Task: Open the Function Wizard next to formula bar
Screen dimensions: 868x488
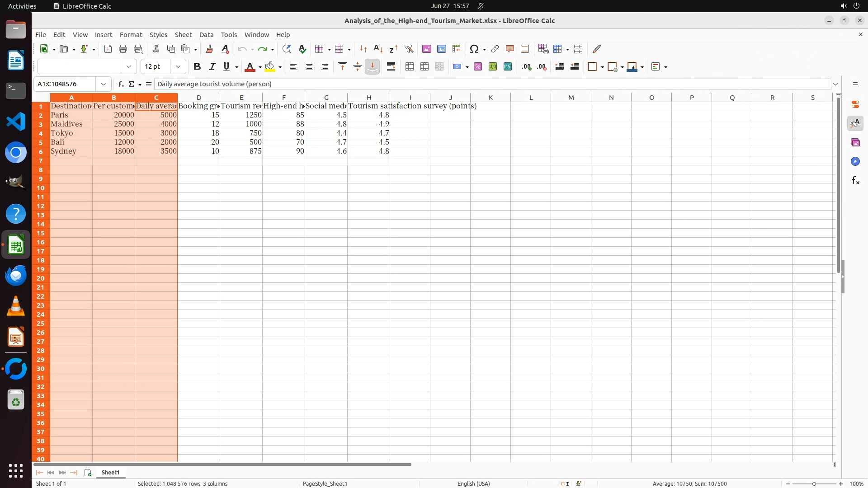Action: coord(121,84)
